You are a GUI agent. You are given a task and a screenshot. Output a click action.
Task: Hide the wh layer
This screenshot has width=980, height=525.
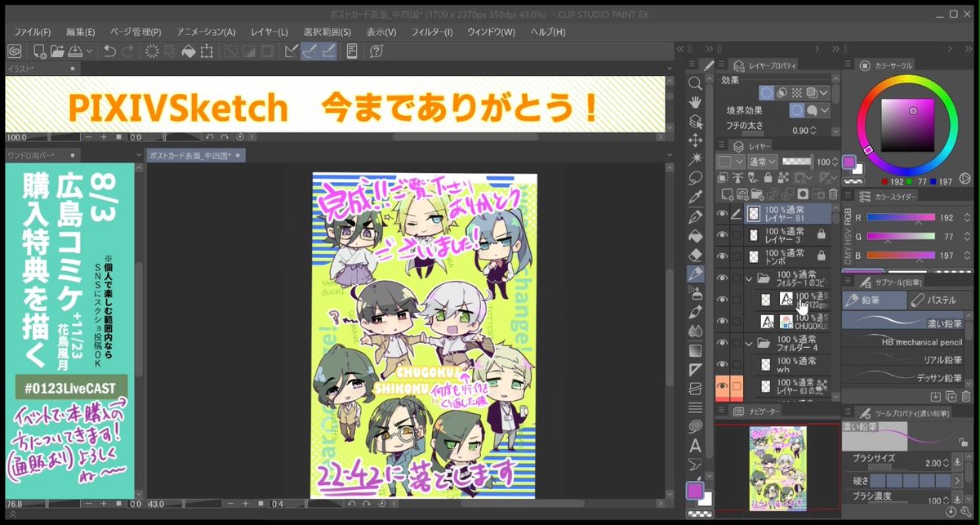pyautogui.click(x=722, y=364)
